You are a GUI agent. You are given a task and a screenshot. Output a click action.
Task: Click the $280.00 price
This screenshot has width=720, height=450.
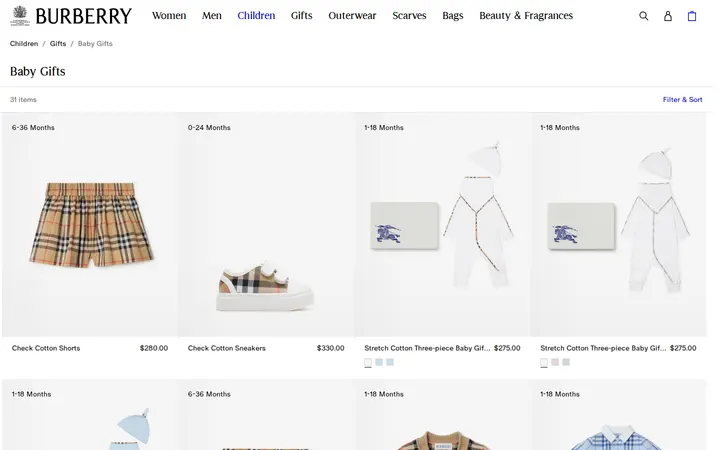coord(154,348)
